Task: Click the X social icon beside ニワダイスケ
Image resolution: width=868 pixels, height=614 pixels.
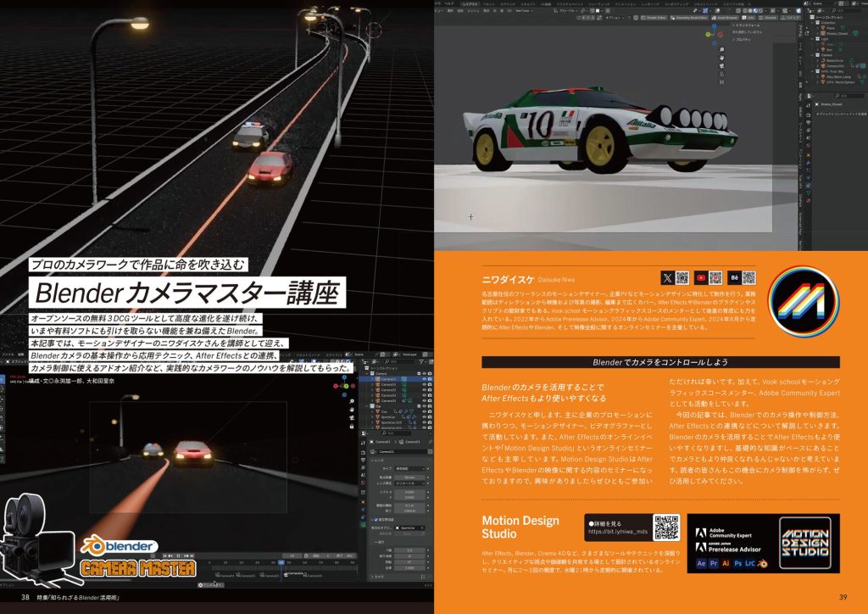Action: pos(668,278)
